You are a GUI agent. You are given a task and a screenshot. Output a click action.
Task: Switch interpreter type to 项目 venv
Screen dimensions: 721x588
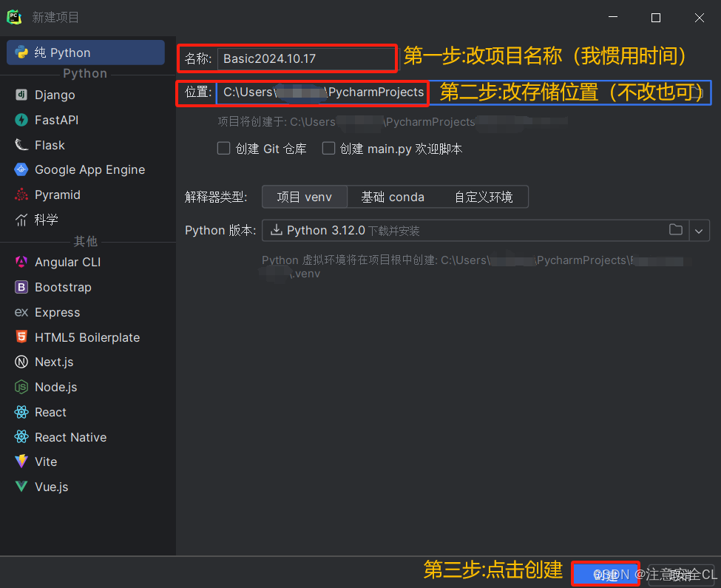(x=305, y=197)
